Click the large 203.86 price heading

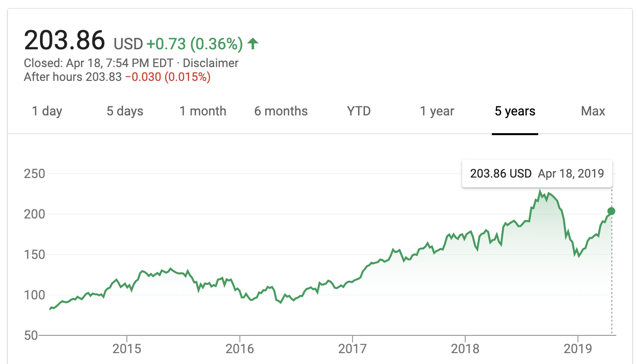point(65,40)
